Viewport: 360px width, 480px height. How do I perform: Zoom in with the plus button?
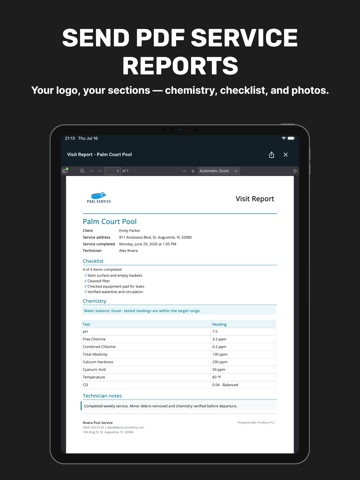click(193, 171)
